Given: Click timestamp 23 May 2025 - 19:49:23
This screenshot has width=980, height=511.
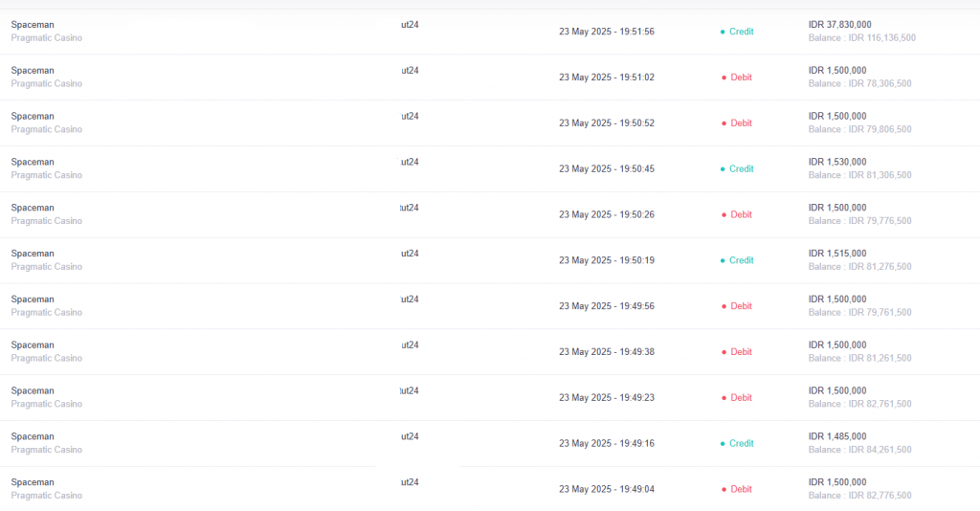Looking at the screenshot, I should pyautogui.click(x=607, y=398).
